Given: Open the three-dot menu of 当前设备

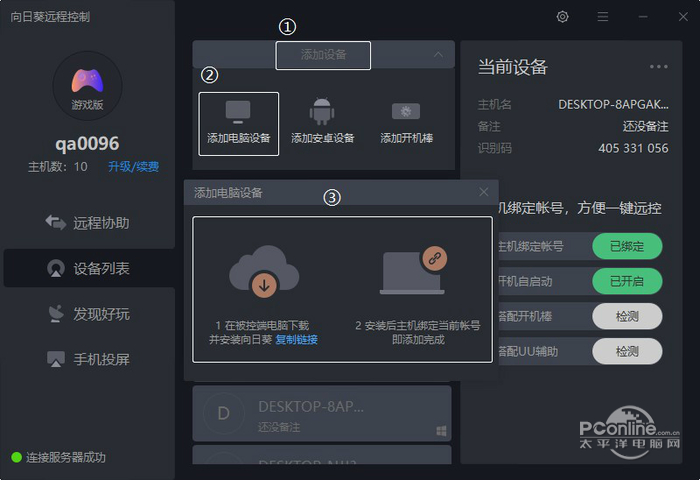Looking at the screenshot, I should 658,67.
